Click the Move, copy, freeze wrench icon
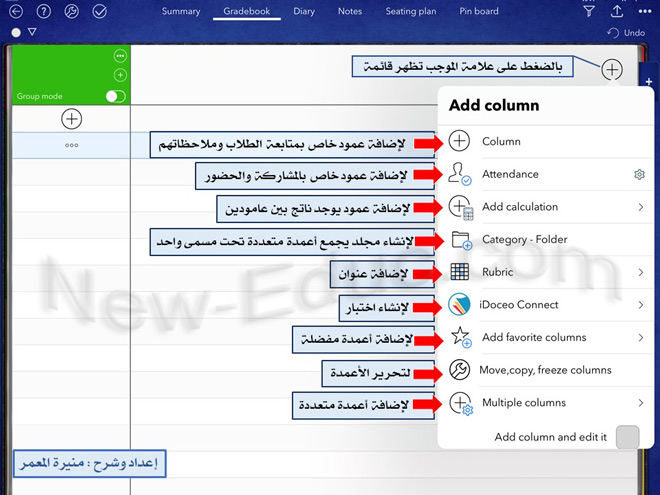The height and width of the screenshot is (495, 660). [459, 370]
